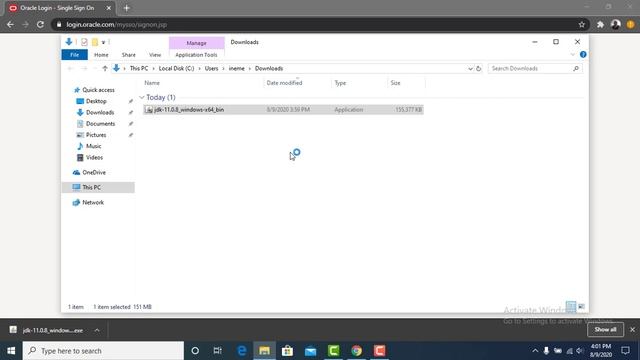The image size is (640, 360).
Task: Open Videos in the navigation pane
Action: pos(94,157)
